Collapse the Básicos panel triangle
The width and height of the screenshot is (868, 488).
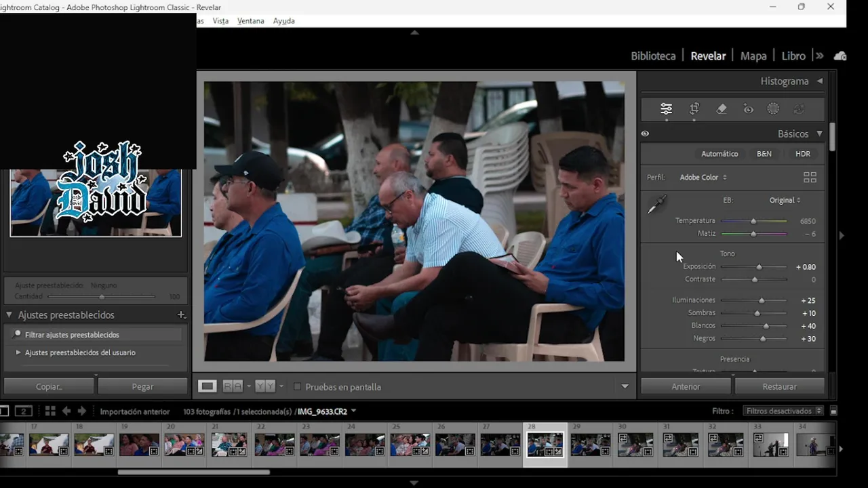click(x=819, y=134)
